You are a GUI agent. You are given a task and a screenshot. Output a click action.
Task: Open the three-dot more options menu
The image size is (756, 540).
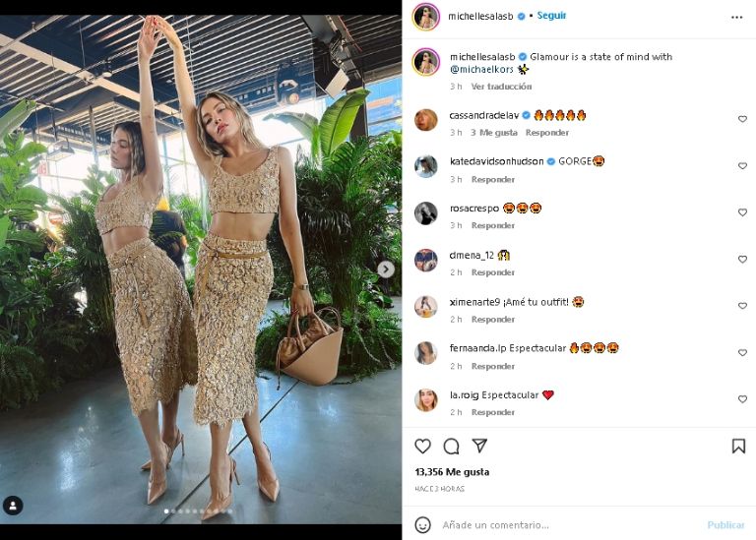pyautogui.click(x=736, y=17)
